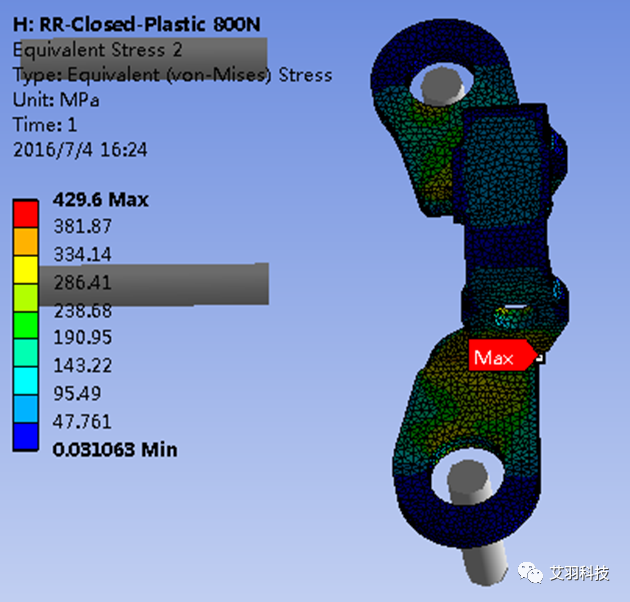Click the upper gray pin in the model

441,86
